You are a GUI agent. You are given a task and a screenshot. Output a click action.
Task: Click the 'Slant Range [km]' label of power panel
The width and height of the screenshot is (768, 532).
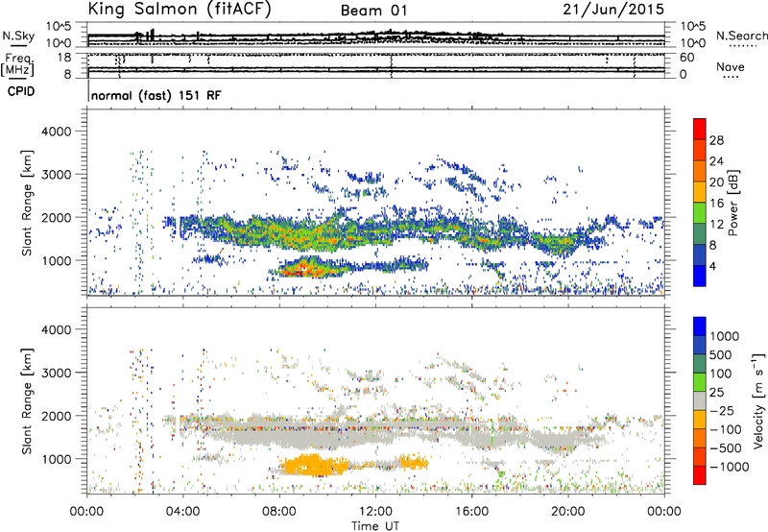click(x=27, y=203)
